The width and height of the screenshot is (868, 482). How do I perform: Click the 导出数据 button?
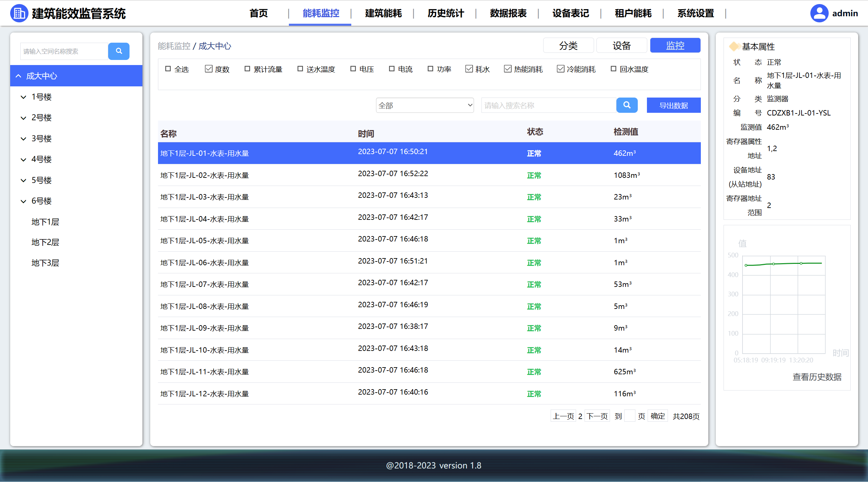point(674,105)
